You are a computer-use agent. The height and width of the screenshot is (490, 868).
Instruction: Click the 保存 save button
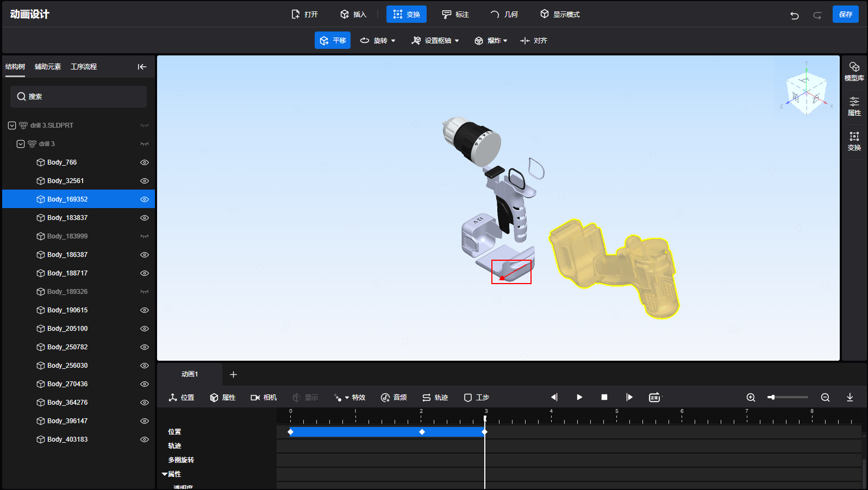(x=846, y=14)
